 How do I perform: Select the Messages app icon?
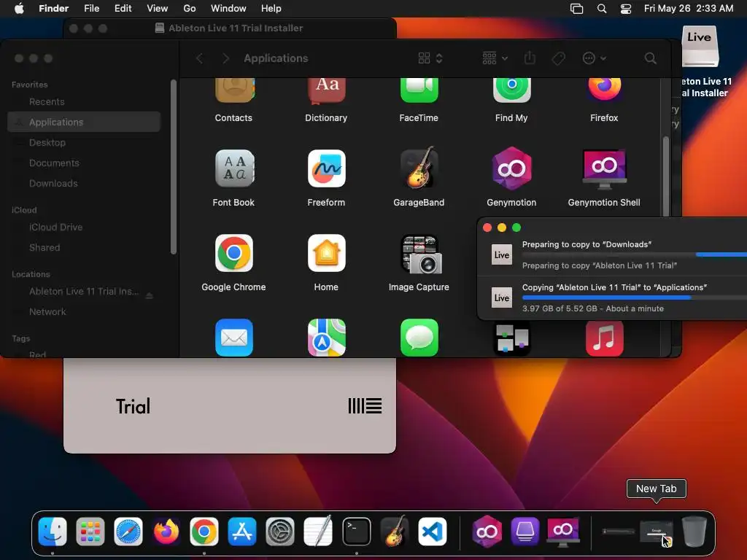point(419,338)
